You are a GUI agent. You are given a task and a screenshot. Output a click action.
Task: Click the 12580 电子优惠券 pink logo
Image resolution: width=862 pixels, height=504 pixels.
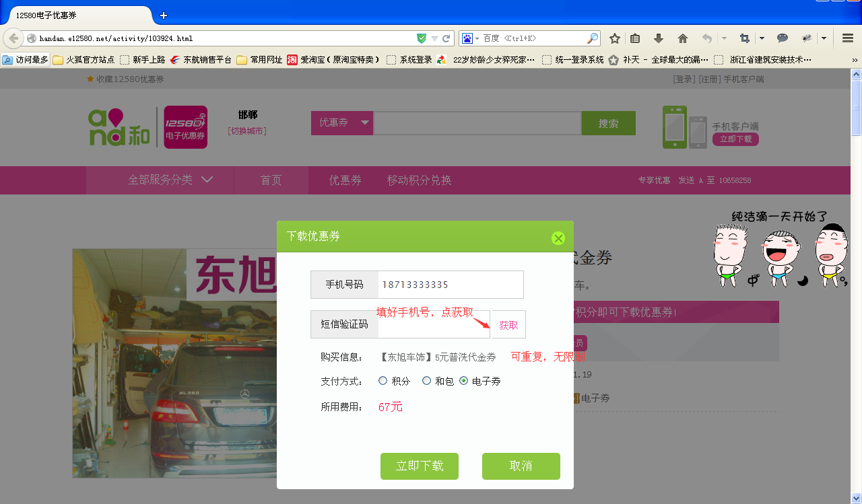tap(185, 127)
